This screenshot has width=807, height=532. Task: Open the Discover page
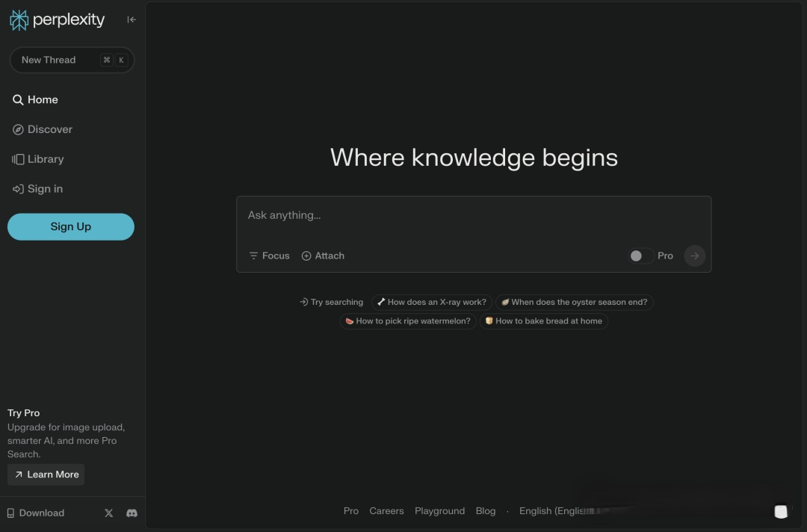(42, 129)
